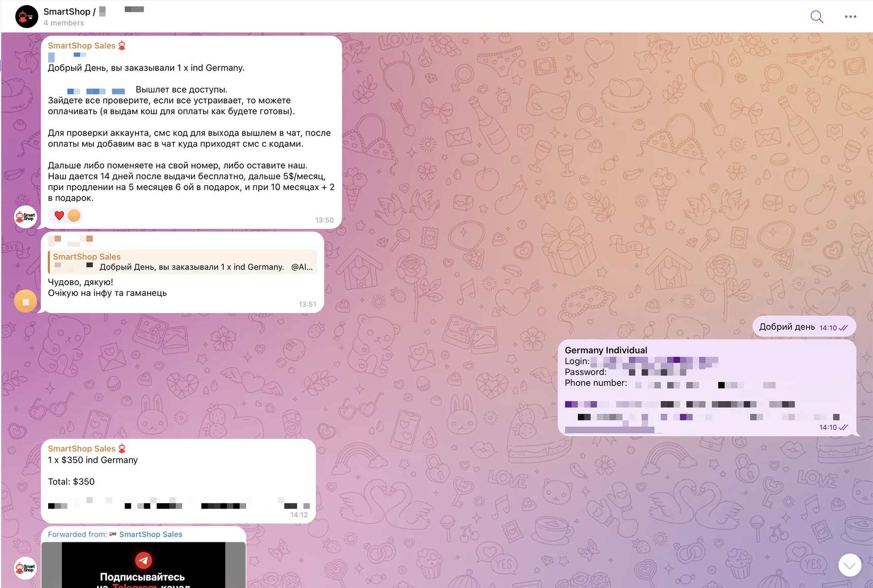Open the three-dots more options menu
This screenshot has width=873, height=588.
tap(851, 17)
